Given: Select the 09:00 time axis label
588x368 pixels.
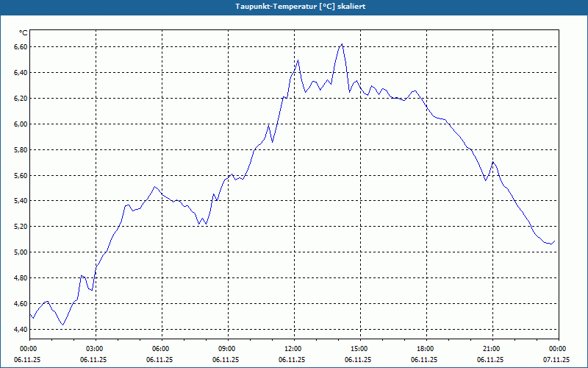Looking at the screenshot, I should [x=227, y=349].
